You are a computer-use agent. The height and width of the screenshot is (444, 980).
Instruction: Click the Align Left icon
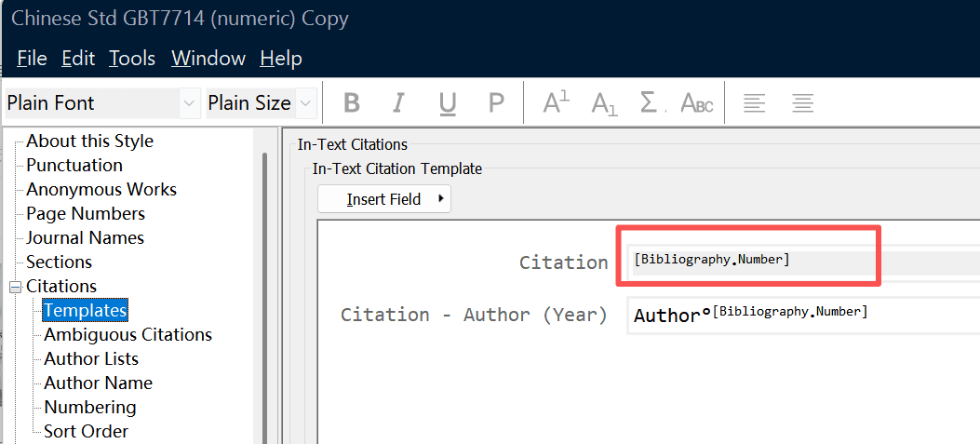[x=755, y=102]
